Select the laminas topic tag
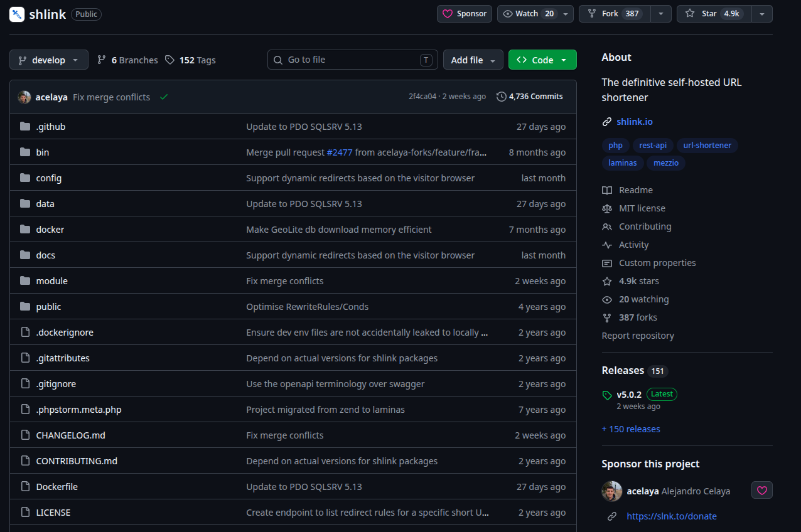This screenshot has height=532, width=801. coord(623,163)
